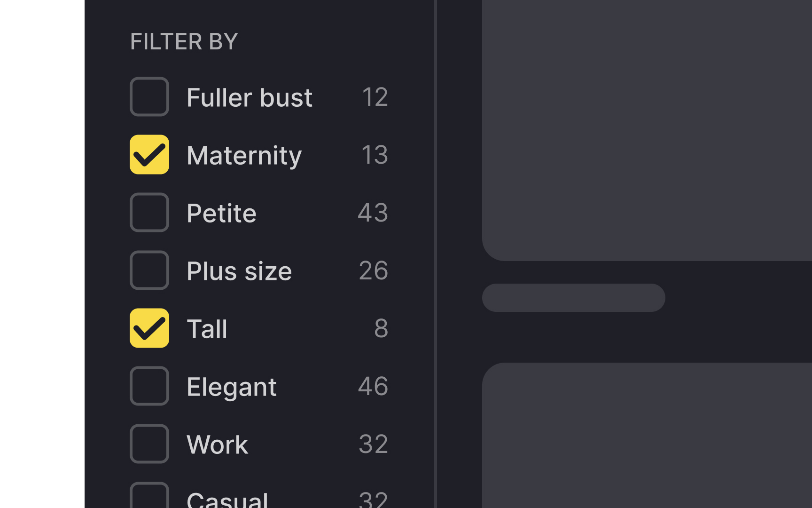Enable the Fuller bust filter
Image resolution: width=812 pixels, height=508 pixels.
(x=149, y=96)
